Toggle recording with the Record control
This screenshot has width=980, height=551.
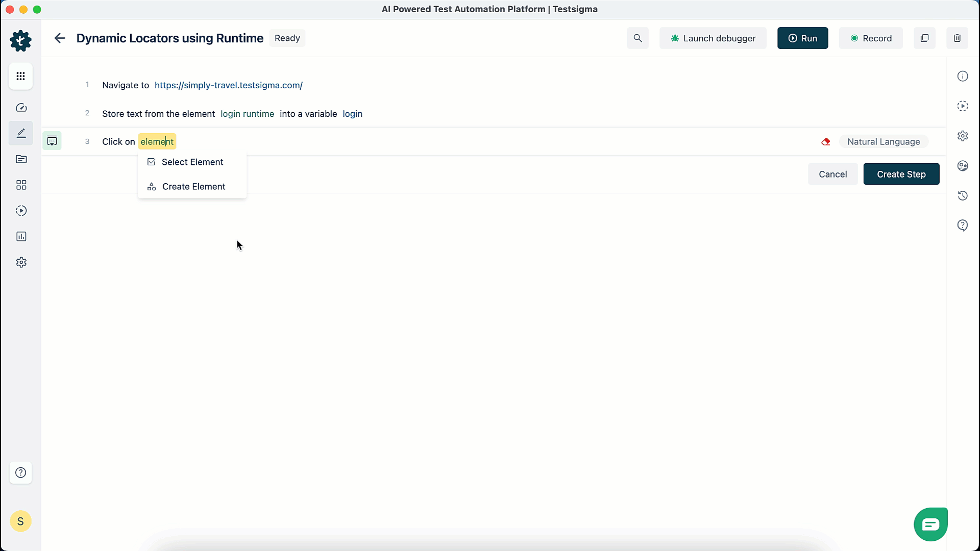coord(871,38)
